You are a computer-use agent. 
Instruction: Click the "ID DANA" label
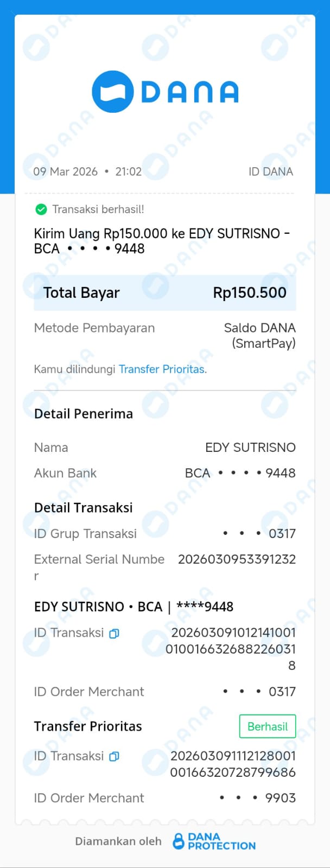point(270,172)
